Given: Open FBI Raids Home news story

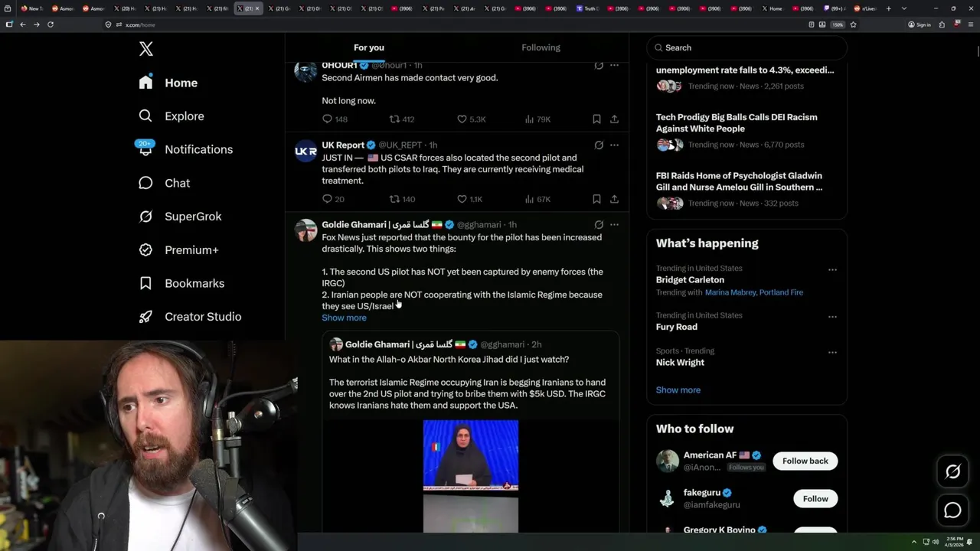Looking at the screenshot, I should pyautogui.click(x=739, y=181).
